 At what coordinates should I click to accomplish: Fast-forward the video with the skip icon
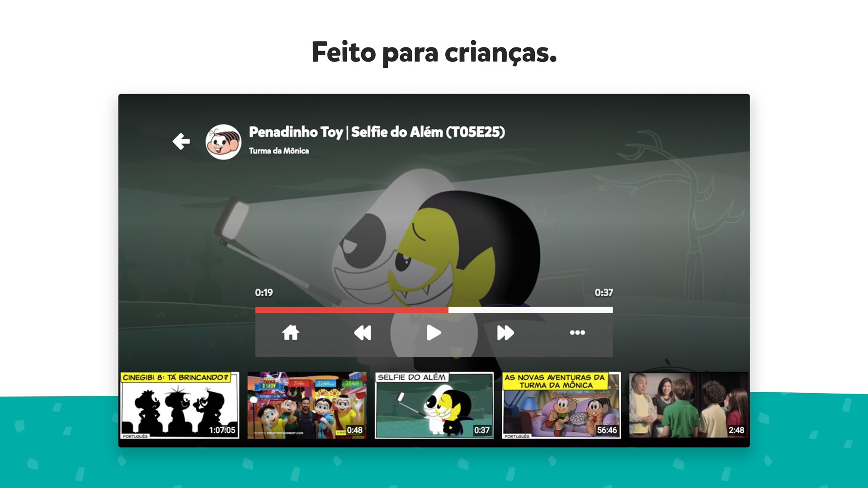(506, 333)
